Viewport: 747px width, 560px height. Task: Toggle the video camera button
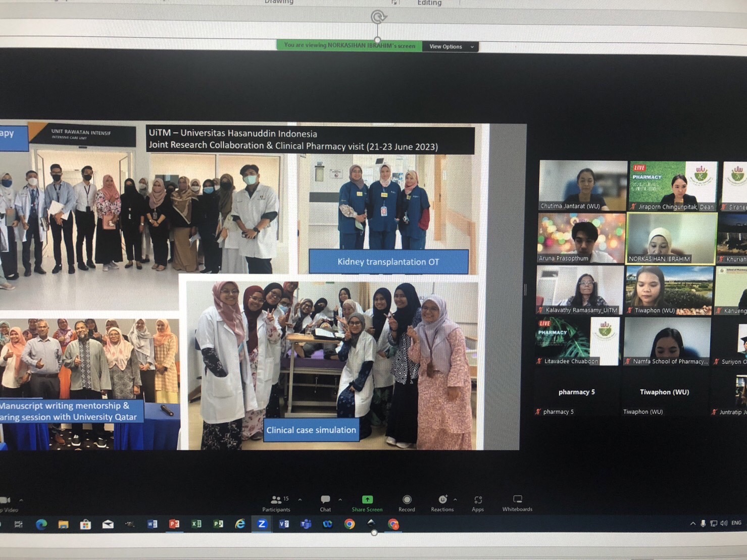pos(6,500)
